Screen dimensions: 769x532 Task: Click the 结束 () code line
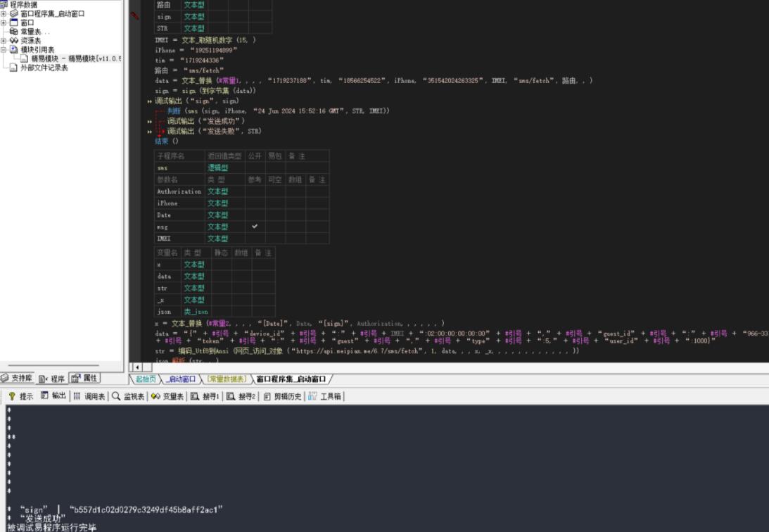167,141
